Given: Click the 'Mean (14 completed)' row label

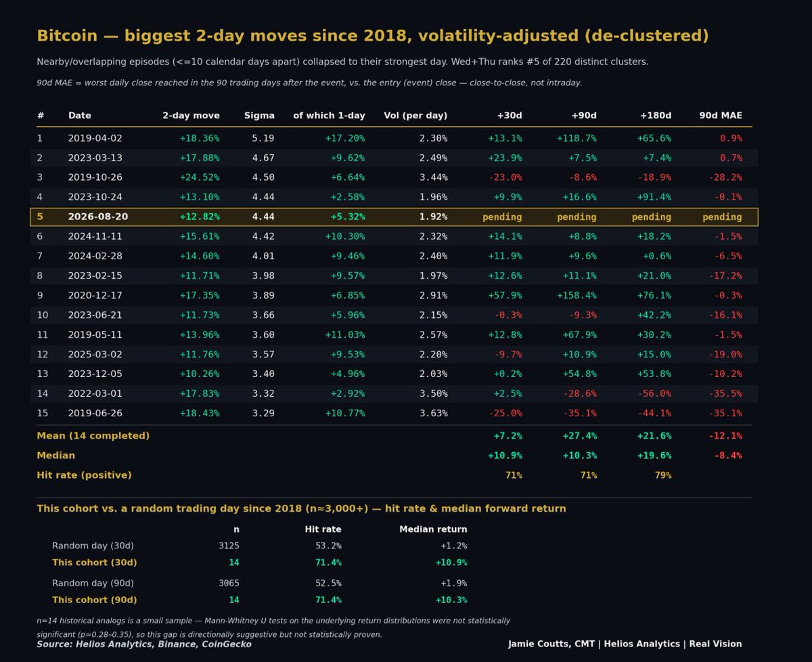Looking at the screenshot, I should click(x=93, y=436).
